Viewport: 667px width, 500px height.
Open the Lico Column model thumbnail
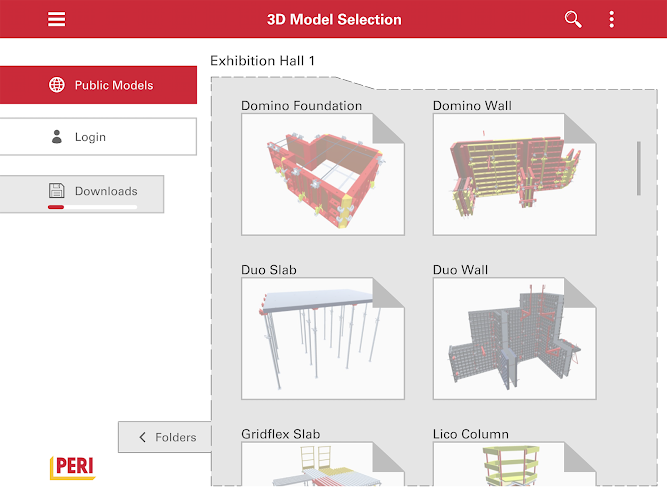[515, 464]
